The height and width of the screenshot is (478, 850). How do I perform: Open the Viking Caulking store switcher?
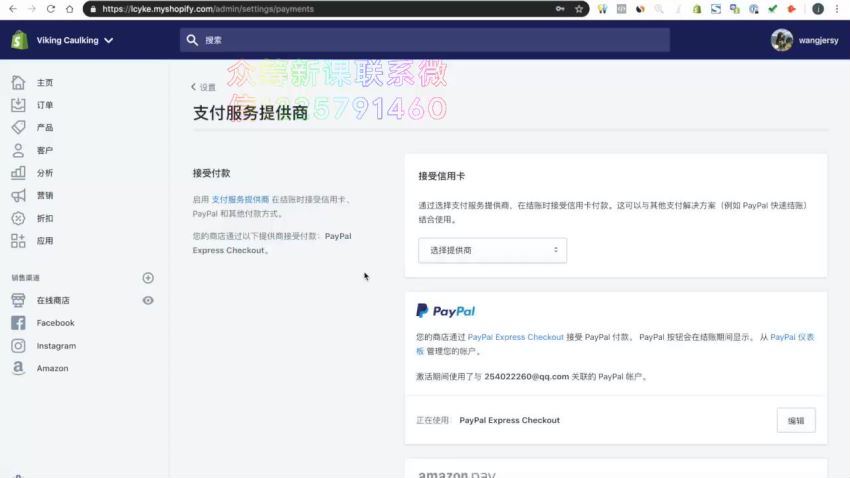click(x=75, y=40)
